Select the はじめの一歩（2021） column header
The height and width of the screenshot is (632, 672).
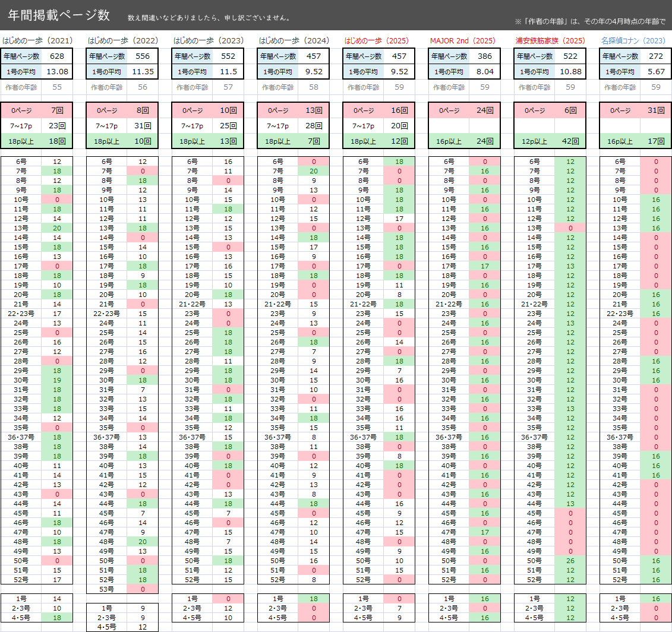[37, 41]
